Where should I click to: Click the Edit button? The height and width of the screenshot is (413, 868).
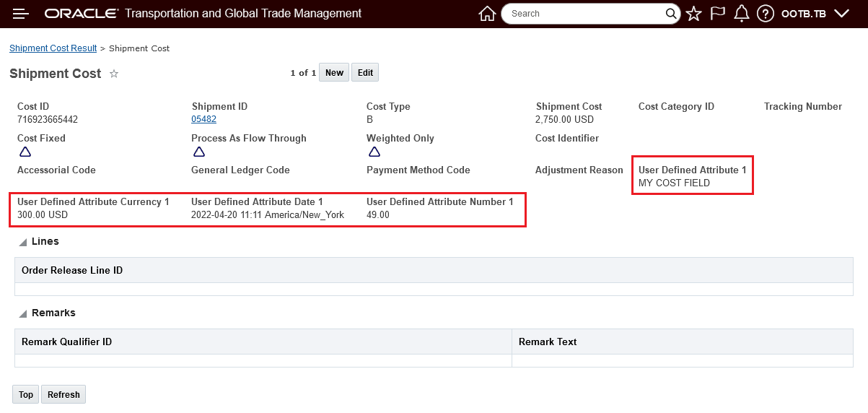point(365,72)
